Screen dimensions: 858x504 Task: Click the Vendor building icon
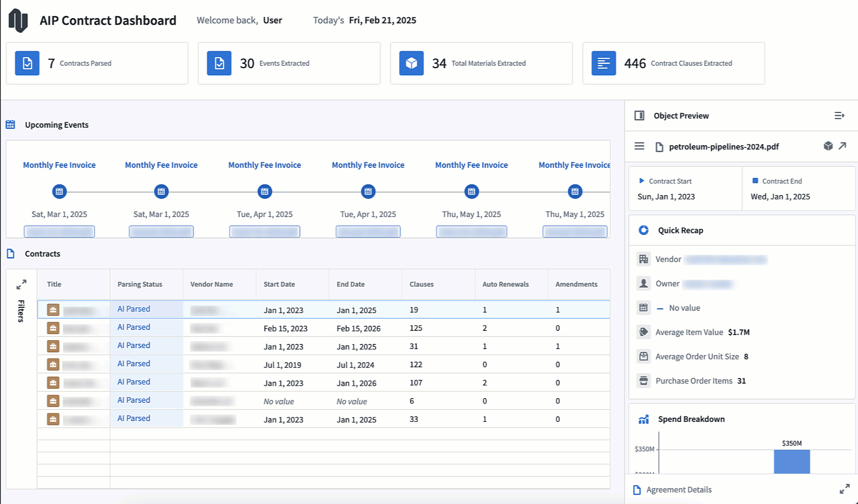pyautogui.click(x=644, y=259)
